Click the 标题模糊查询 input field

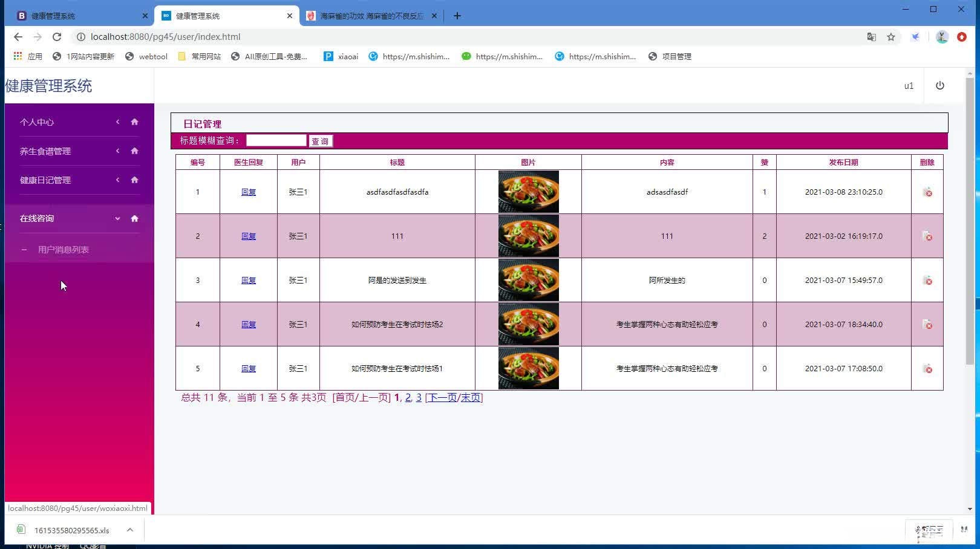pyautogui.click(x=276, y=140)
